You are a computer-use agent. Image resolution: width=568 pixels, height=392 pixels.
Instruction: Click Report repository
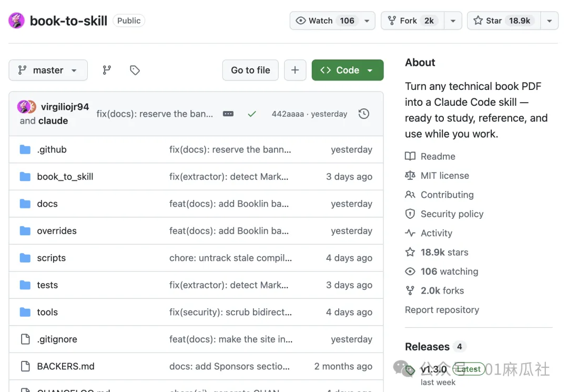click(442, 310)
